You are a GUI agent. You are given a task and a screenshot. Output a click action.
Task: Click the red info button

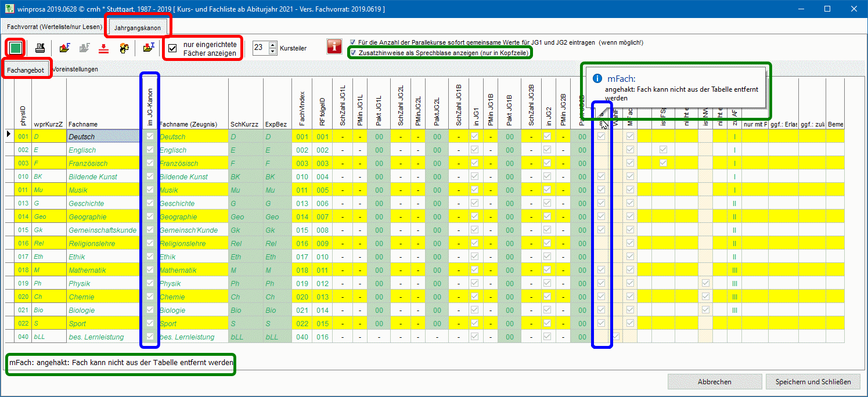tap(334, 47)
